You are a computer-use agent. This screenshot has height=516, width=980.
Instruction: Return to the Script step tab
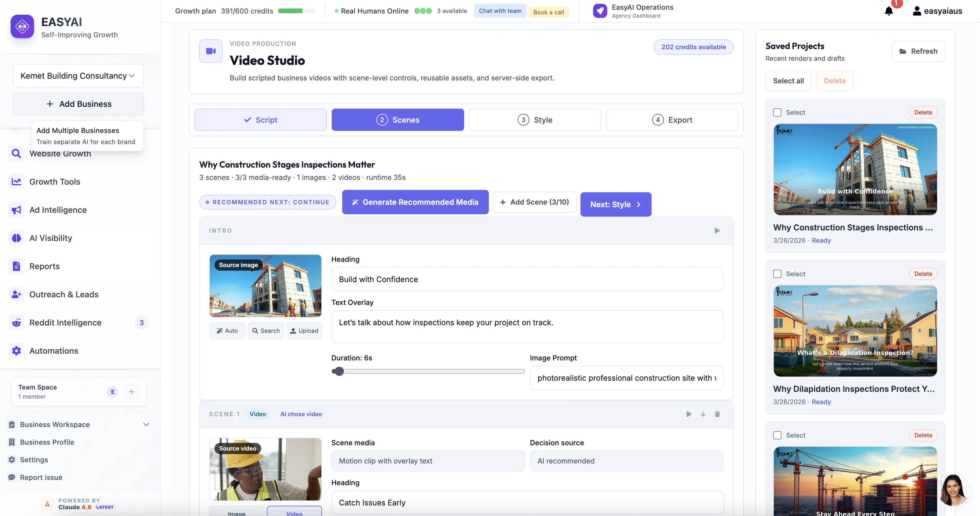(x=260, y=119)
